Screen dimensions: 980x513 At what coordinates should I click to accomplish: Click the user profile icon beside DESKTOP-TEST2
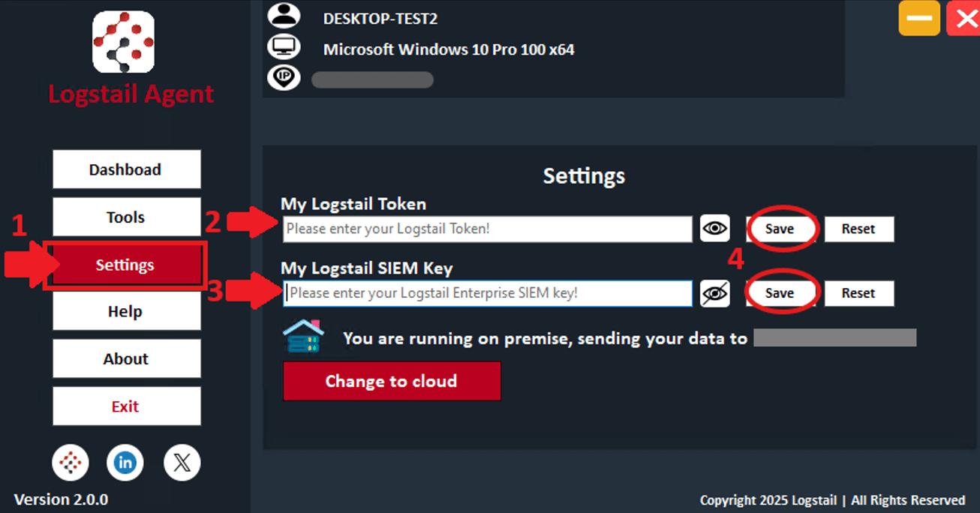284,15
